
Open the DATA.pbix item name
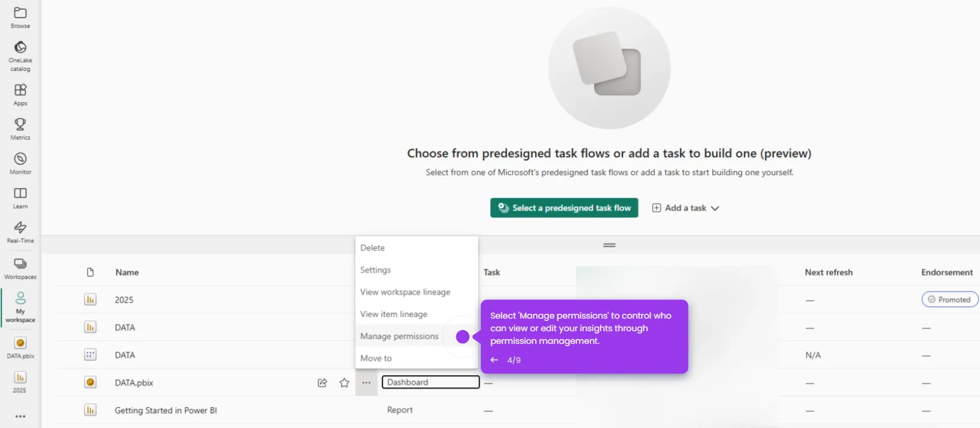pyautogui.click(x=134, y=383)
